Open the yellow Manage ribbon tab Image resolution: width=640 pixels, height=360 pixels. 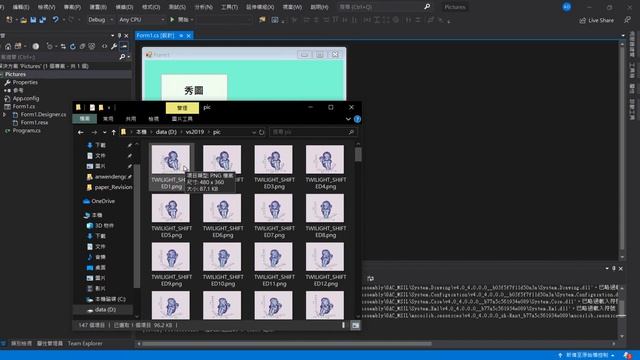pos(182,108)
